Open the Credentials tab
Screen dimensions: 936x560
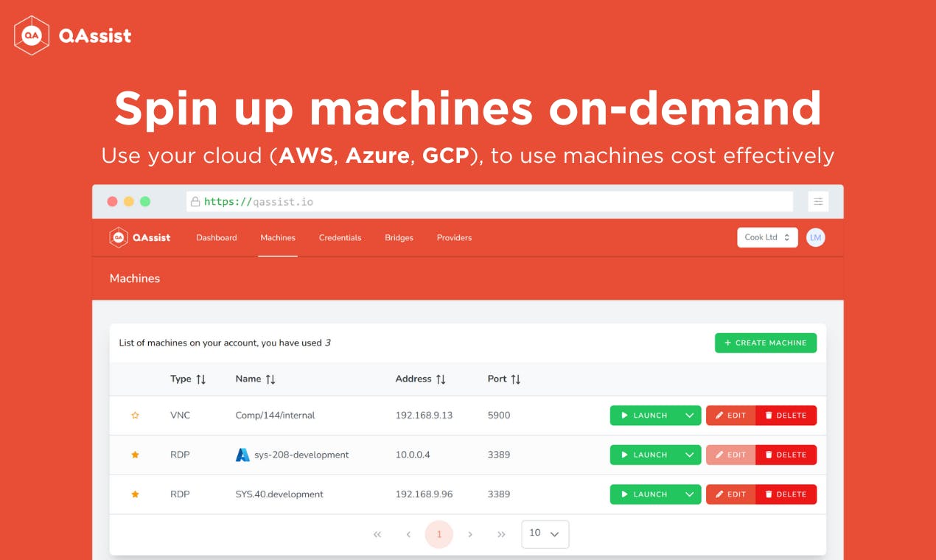point(340,238)
